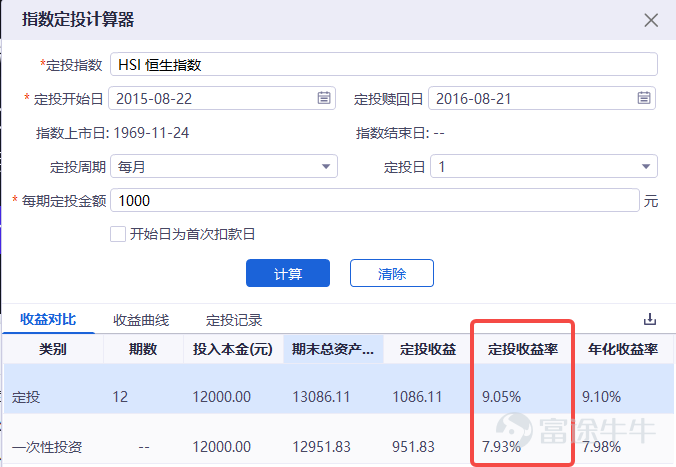Click the 定投赎回日 date field
The image size is (676, 467).
coord(542,98)
